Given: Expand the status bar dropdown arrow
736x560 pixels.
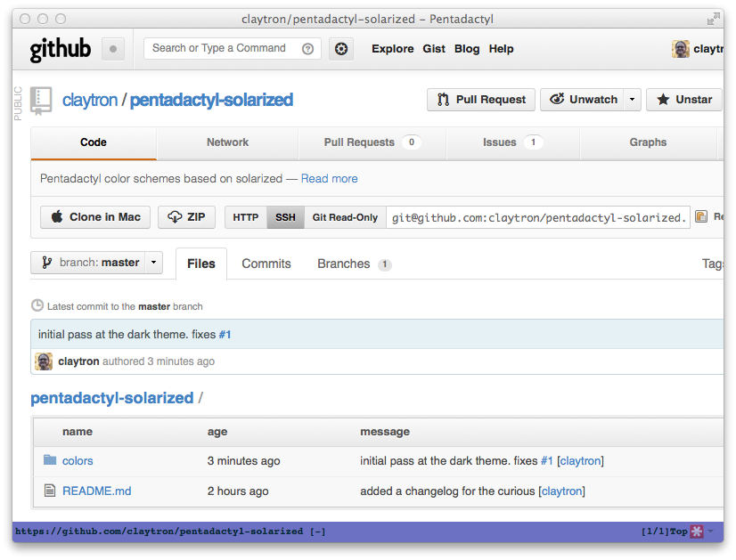Looking at the screenshot, I should (711, 532).
